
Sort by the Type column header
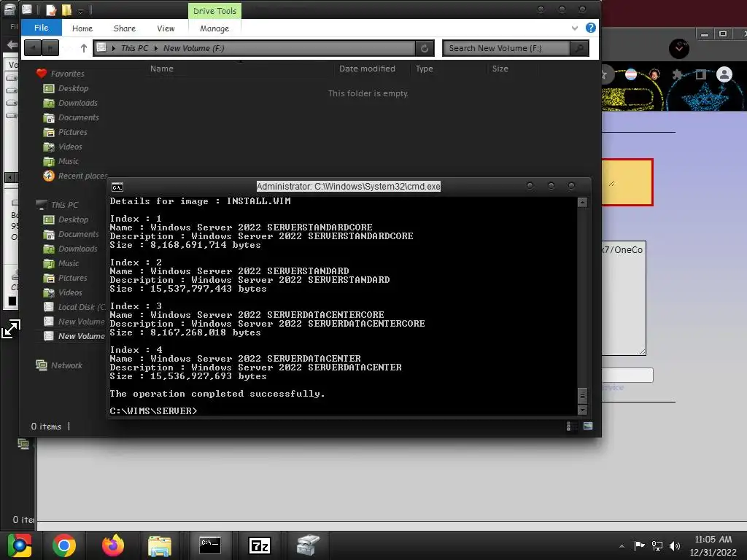coord(424,69)
